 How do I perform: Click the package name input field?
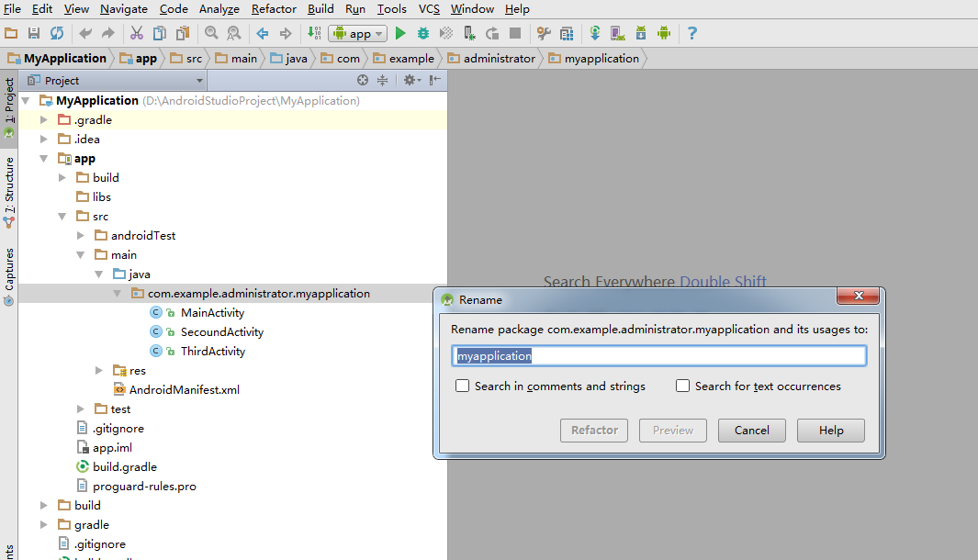tap(658, 355)
